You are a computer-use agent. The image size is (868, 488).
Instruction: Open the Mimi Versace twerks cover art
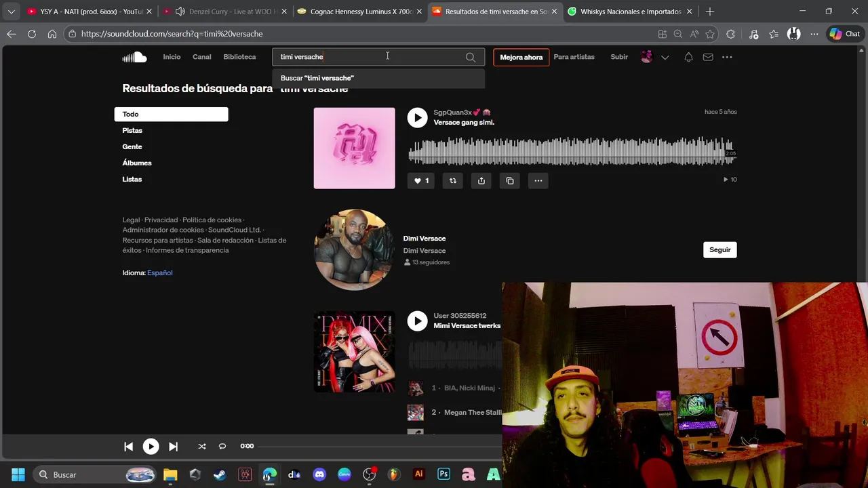click(x=354, y=351)
